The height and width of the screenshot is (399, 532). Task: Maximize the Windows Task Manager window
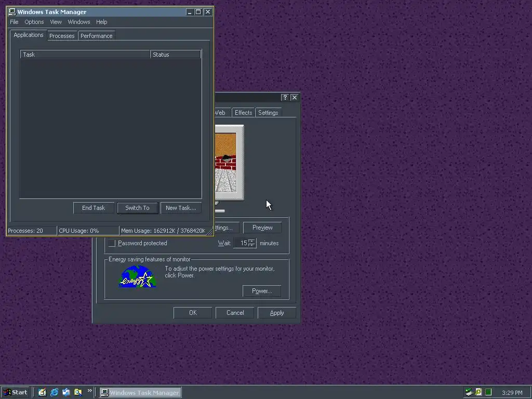(x=198, y=12)
